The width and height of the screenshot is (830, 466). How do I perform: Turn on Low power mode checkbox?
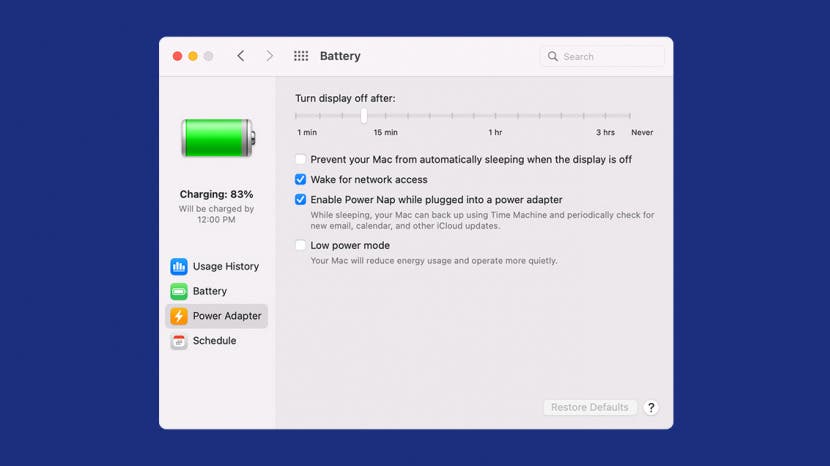(300, 245)
